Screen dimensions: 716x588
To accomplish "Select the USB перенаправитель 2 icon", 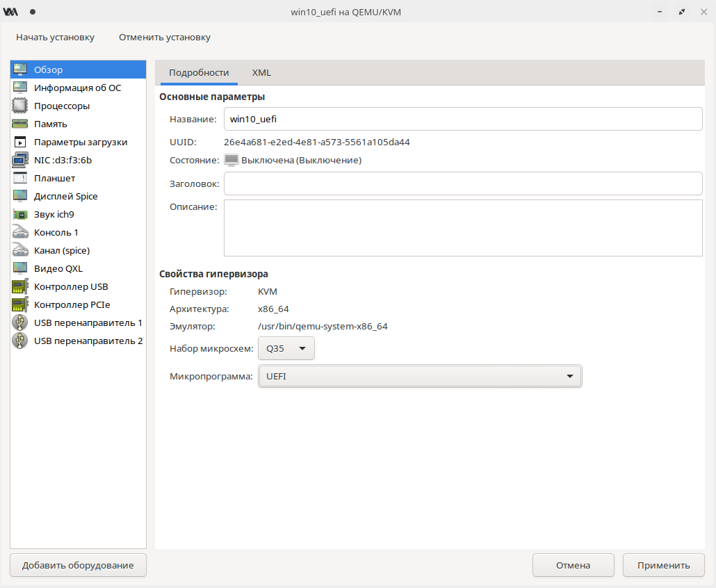I will click(x=20, y=341).
